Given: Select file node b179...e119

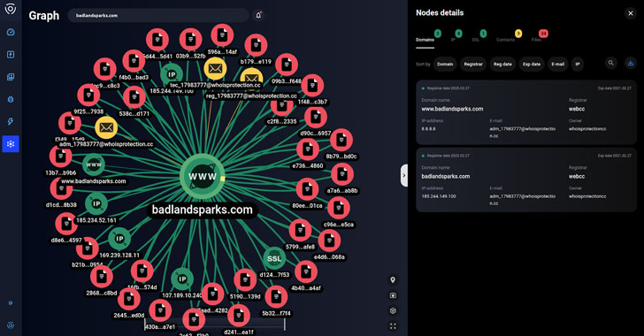Looking at the screenshot, I should point(256,45).
